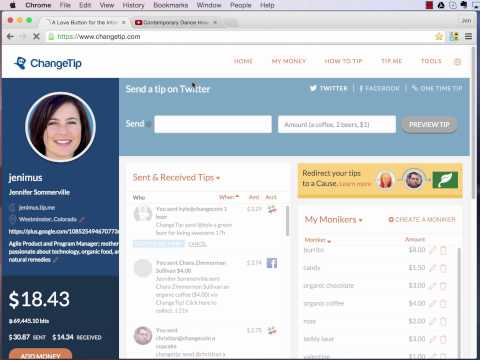
Task: Open Apple menu
Action: [12, 5]
